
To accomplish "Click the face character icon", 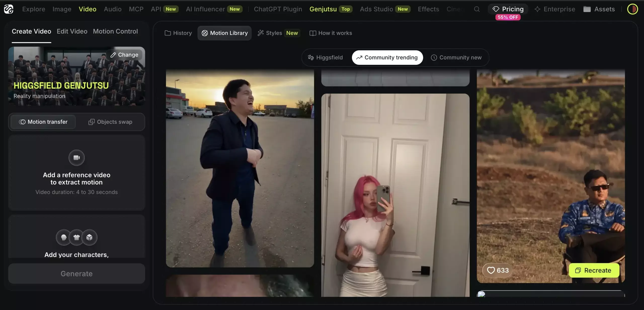I will tap(64, 237).
